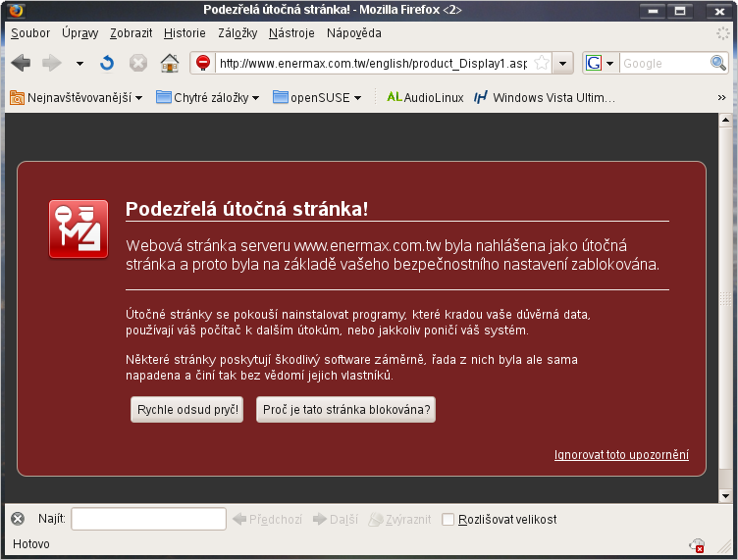Open the Nápověda menu
Image resolution: width=738 pixels, height=560 pixels.
tap(354, 33)
